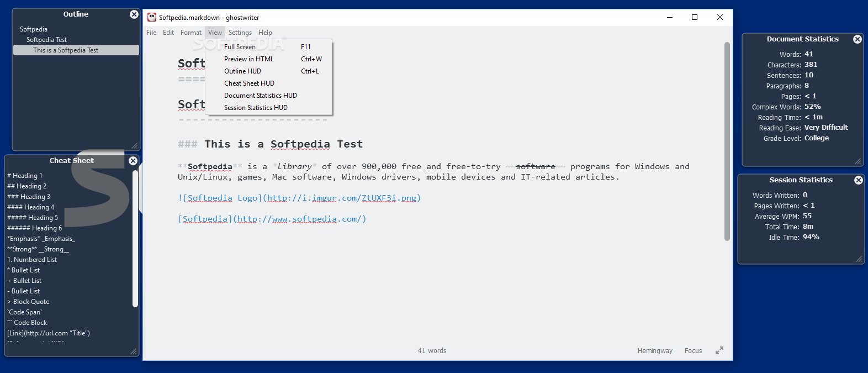The width and height of the screenshot is (868, 373).
Task: Click the Cheat Sheet vertical scrollbar
Action: click(x=135, y=239)
